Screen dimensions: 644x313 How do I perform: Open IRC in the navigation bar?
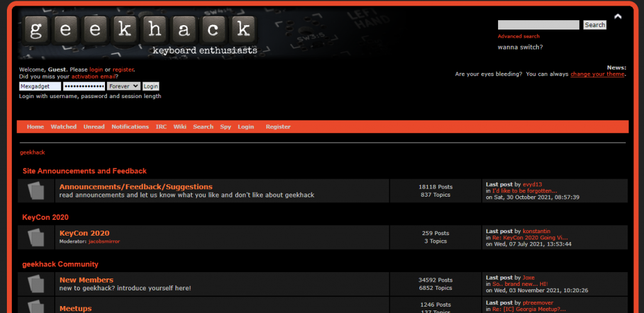tap(161, 127)
